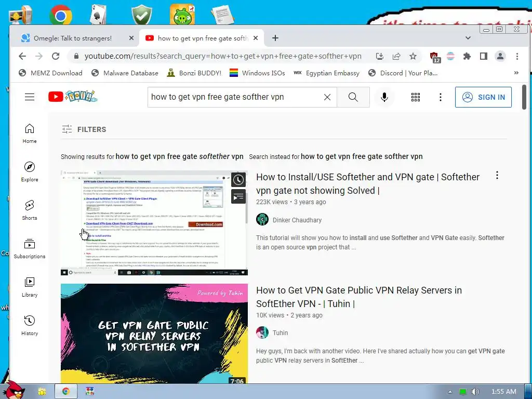The height and width of the screenshot is (399, 532).
Task: Open Dinker Chaudhary channel name
Action: (297, 220)
